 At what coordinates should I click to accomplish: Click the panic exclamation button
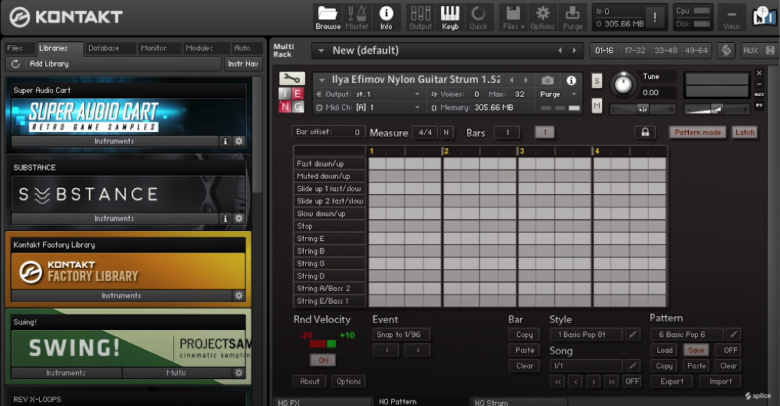click(x=655, y=17)
